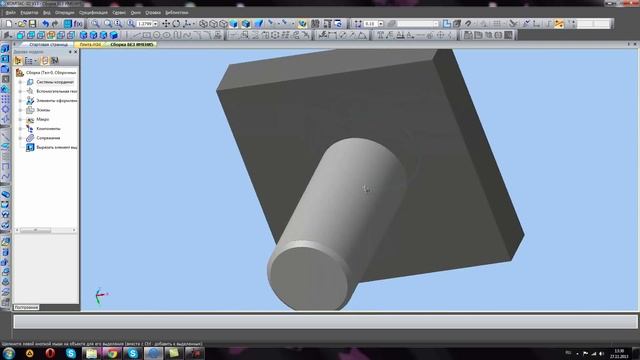Close the model tree panel
Image resolution: width=640 pixels, height=360 pixels.
coord(76,52)
